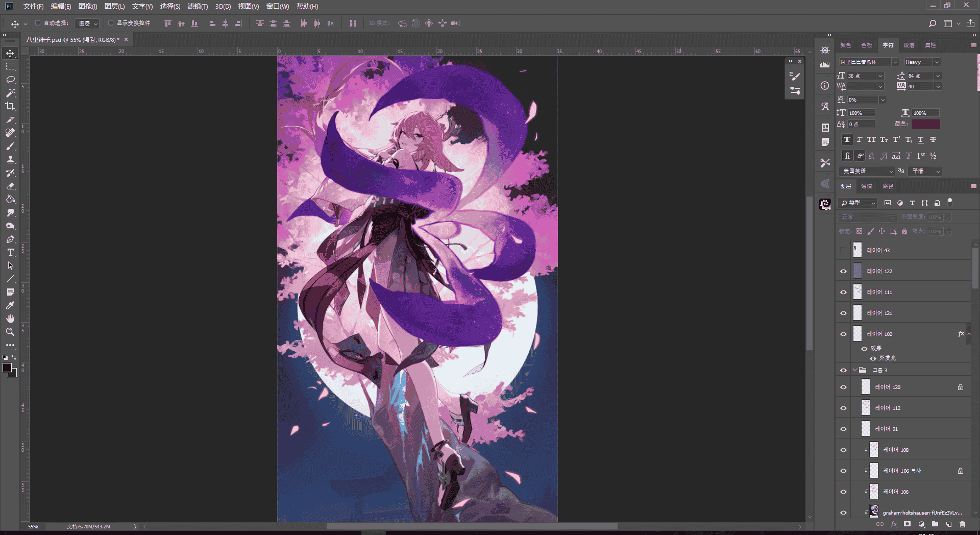Click the fx layer style button
Image resolution: width=980 pixels, height=535 pixels.
(x=893, y=524)
